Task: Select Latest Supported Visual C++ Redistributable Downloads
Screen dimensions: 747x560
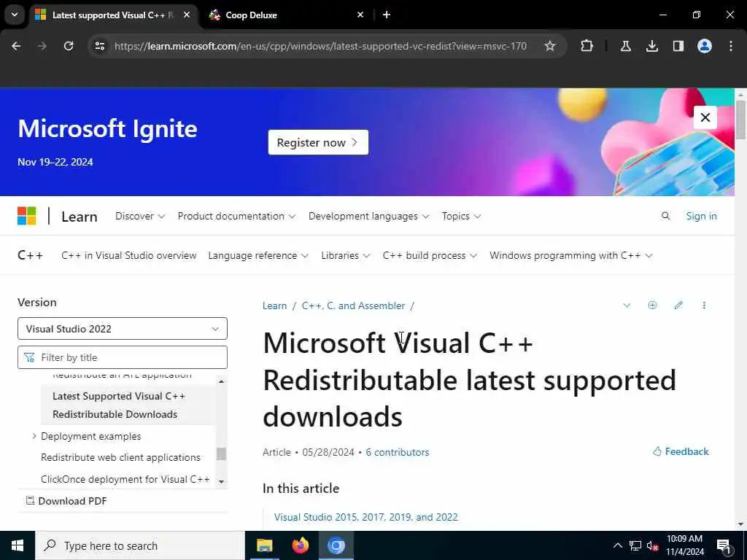Action: coord(128,405)
